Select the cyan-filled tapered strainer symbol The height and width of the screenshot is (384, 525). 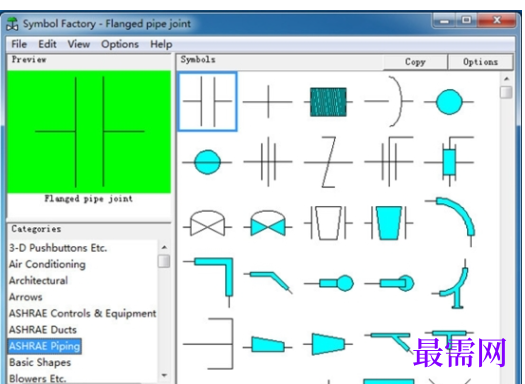[x=389, y=223]
